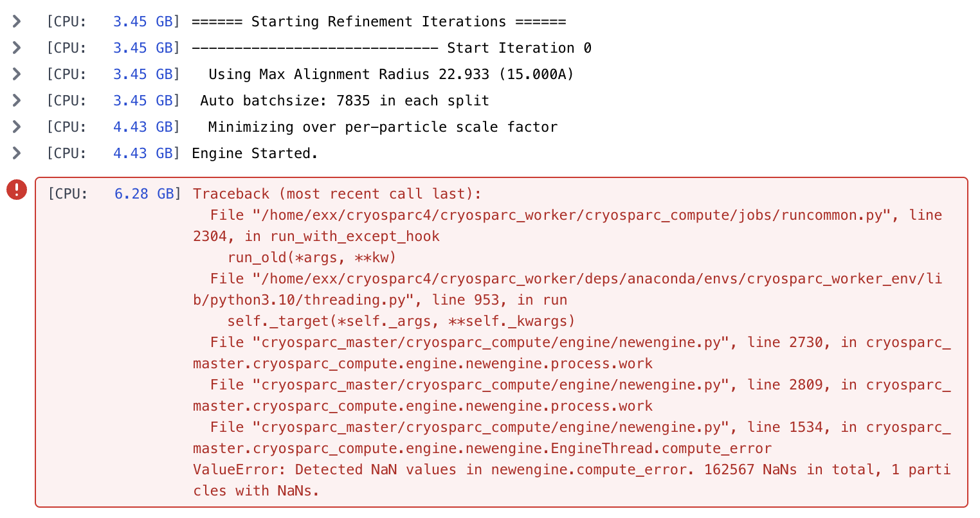Select the Engine Started log text
The image size is (980, 518).
pos(255,154)
